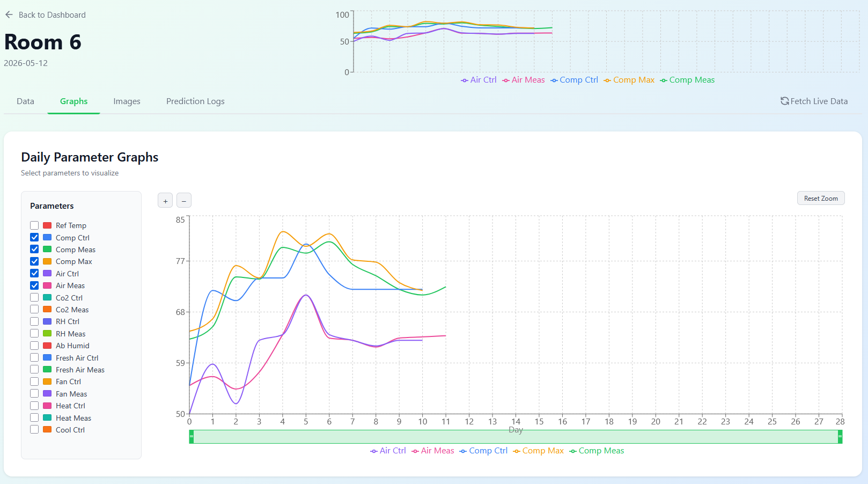Zoom in with the plus button
The height and width of the screenshot is (484, 868).
pos(165,201)
